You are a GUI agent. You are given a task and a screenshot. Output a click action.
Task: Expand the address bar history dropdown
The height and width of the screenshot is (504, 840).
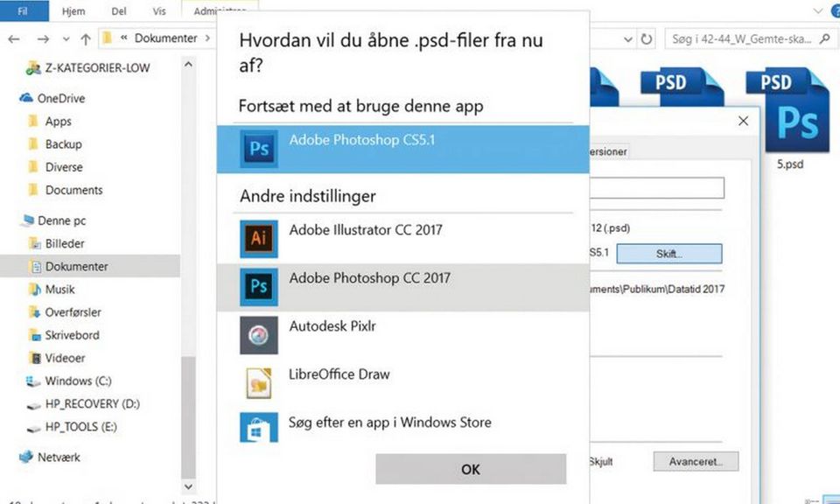627,39
